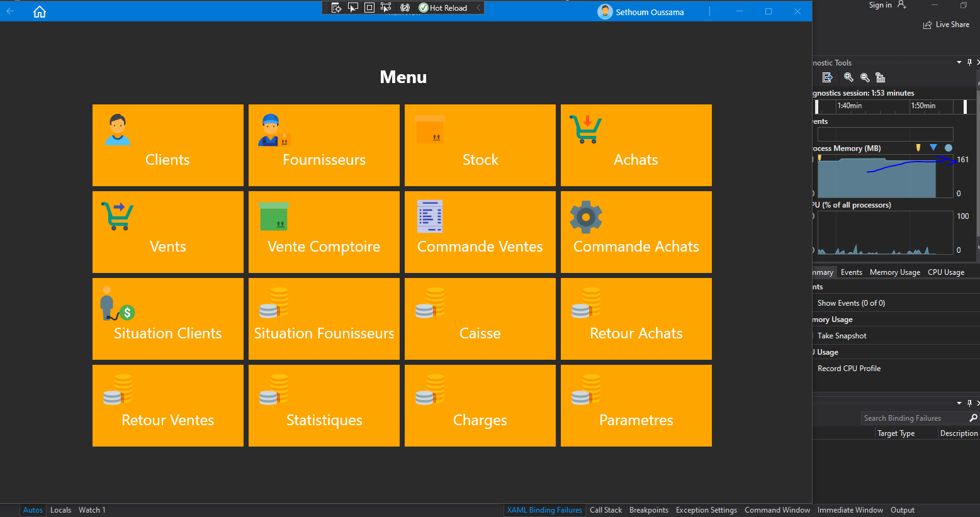
Task: Click the coins icon on Charges tile
Action: 430,390
